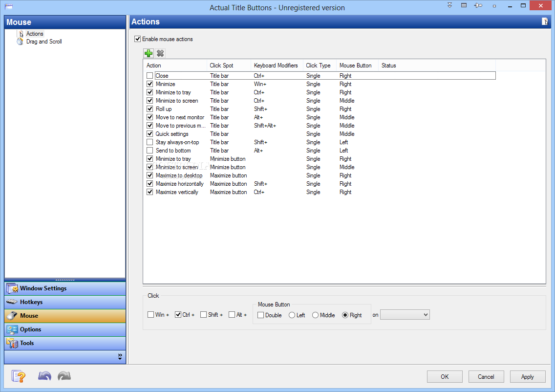Sort by the Click Type column header
555x392 pixels.
tap(319, 65)
